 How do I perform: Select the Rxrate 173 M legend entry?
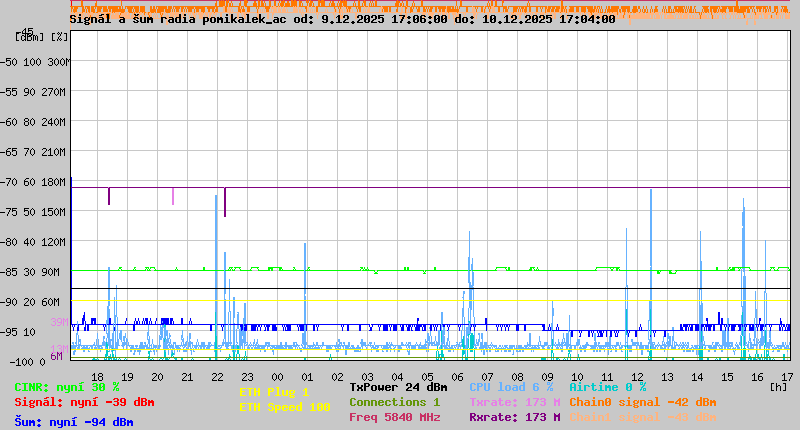coord(514,417)
